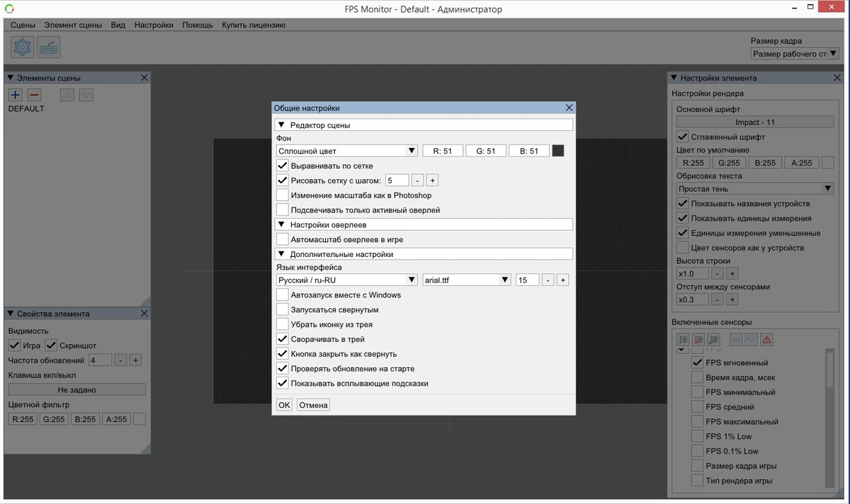Close the Элементы сцены panel
Viewport: 850px width, 504px height.
[x=144, y=78]
